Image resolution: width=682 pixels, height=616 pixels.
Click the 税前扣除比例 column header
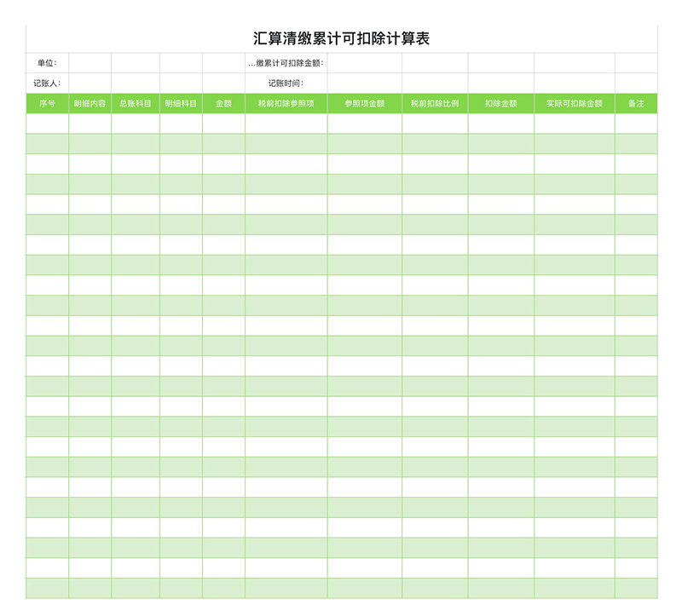pos(435,103)
